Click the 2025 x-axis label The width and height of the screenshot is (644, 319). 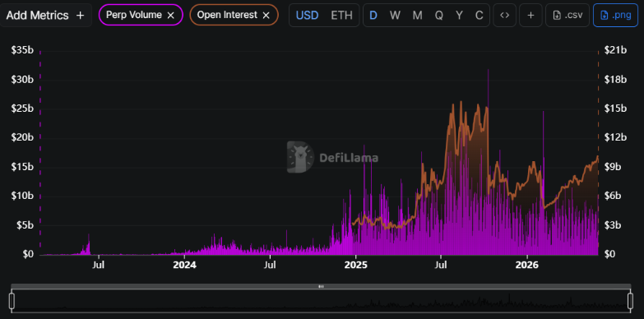pos(355,265)
